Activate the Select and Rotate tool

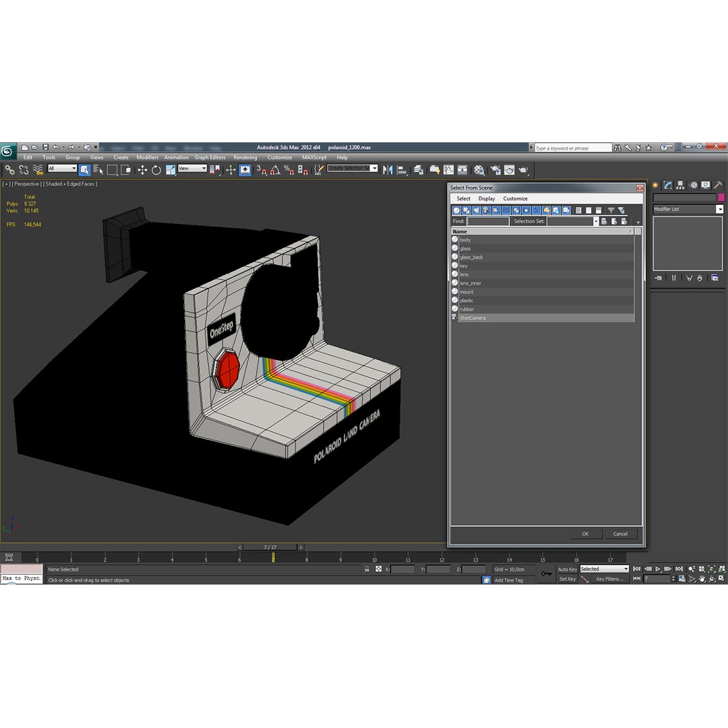(156, 170)
